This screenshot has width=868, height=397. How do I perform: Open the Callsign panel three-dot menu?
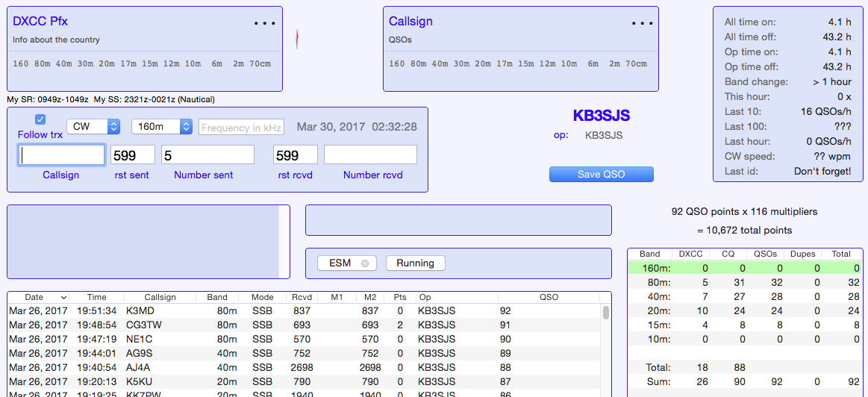point(640,23)
